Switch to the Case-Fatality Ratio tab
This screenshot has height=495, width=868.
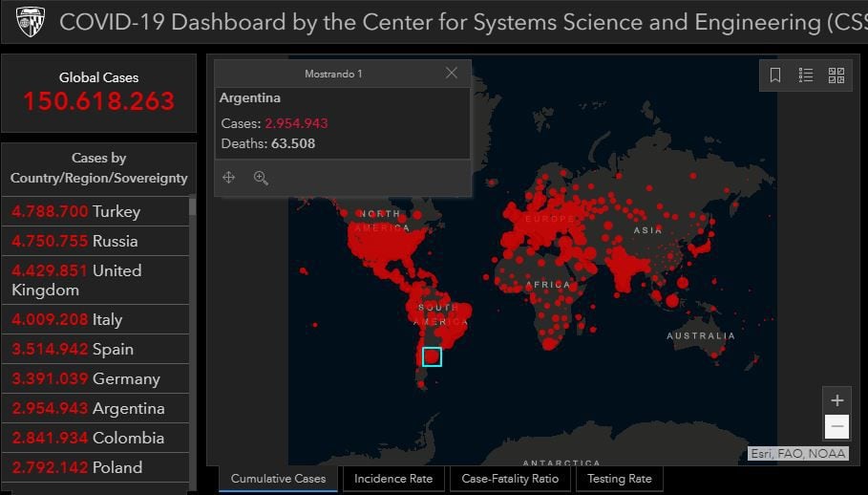(510, 479)
